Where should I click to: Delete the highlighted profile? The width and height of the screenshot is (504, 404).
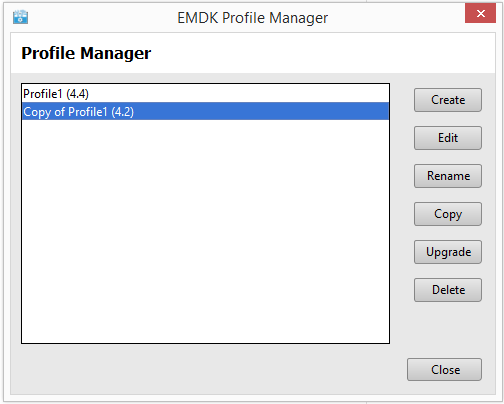point(448,290)
